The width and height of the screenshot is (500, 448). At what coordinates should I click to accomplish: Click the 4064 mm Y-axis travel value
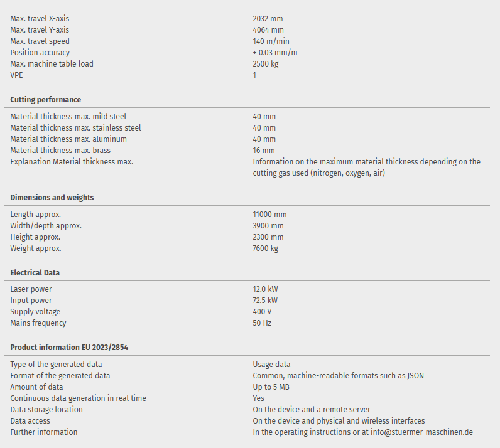(x=268, y=30)
